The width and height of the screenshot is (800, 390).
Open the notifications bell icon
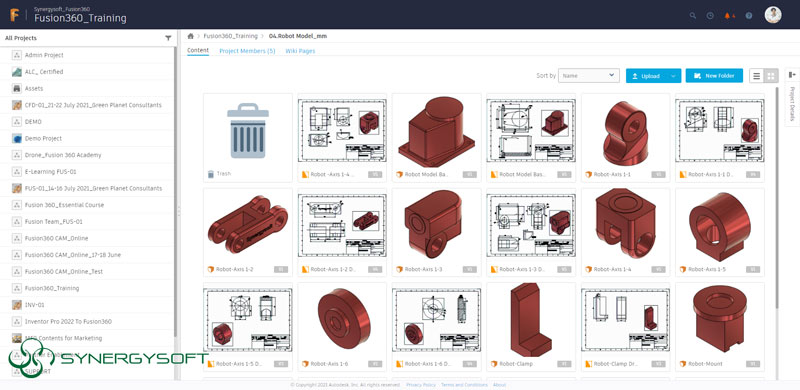point(727,15)
